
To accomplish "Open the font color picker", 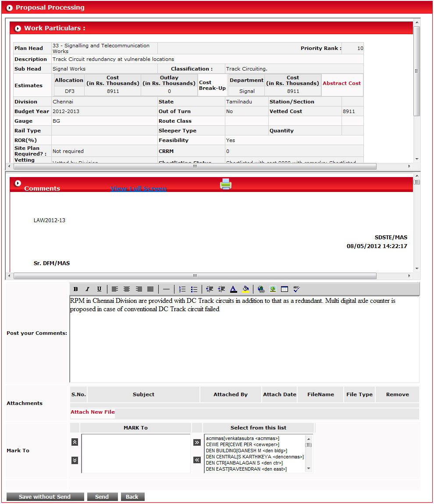I will tap(233, 289).
